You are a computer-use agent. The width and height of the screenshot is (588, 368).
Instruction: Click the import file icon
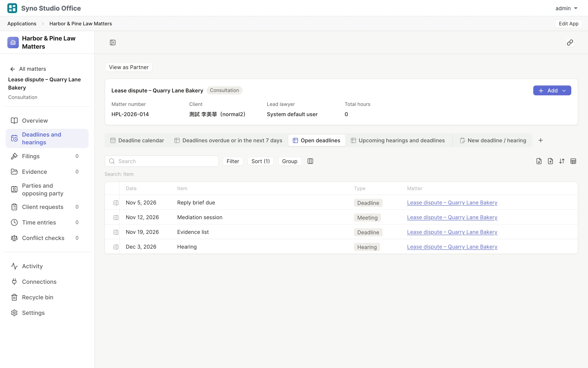pos(539,161)
